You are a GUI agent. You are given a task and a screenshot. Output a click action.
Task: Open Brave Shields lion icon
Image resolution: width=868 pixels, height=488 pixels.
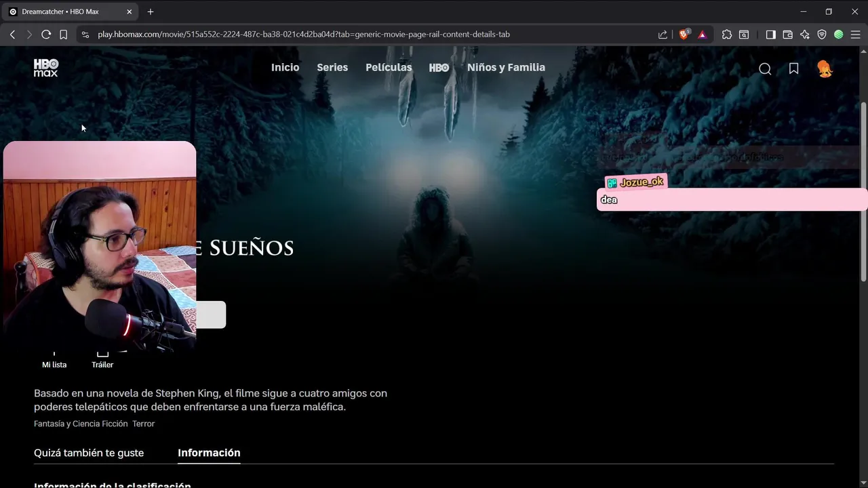[684, 34]
